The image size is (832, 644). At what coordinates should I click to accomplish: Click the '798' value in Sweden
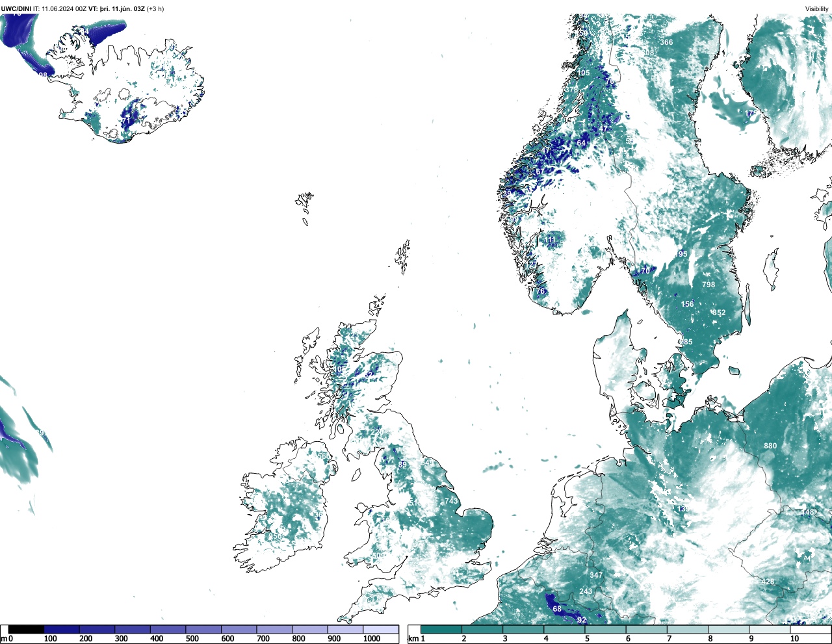(708, 285)
